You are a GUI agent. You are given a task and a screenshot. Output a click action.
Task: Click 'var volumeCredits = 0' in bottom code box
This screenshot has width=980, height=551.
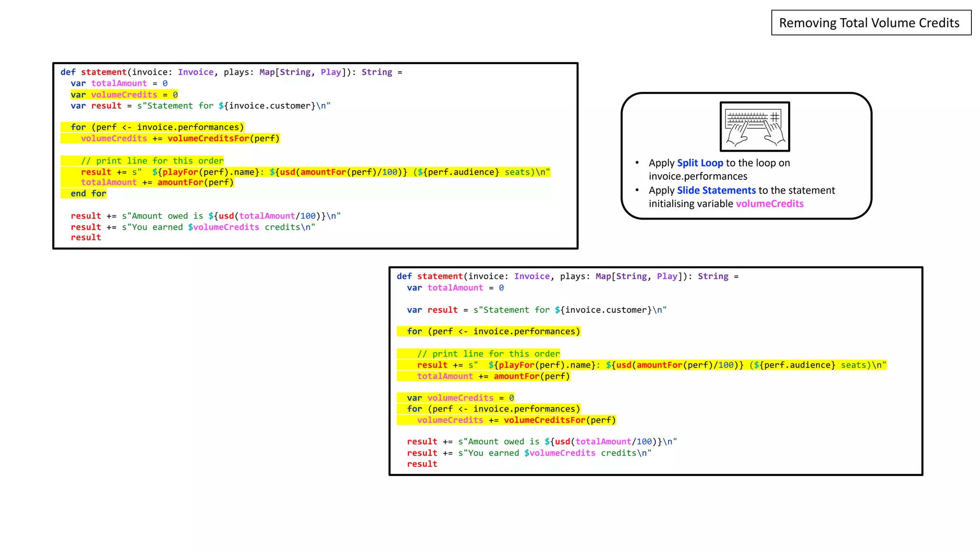[460, 398]
